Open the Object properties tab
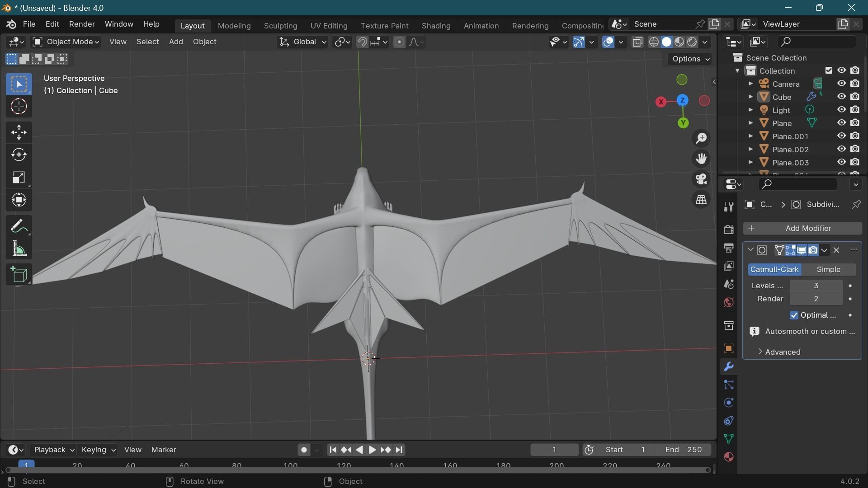Screen dimensions: 868x488 (728, 348)
